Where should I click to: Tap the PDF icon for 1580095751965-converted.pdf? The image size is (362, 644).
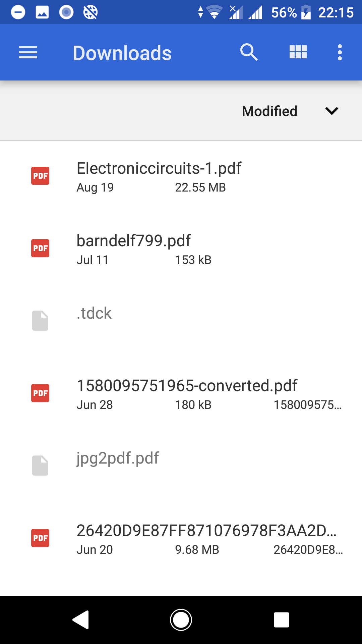pyautogui.click(x=40, y=393)
